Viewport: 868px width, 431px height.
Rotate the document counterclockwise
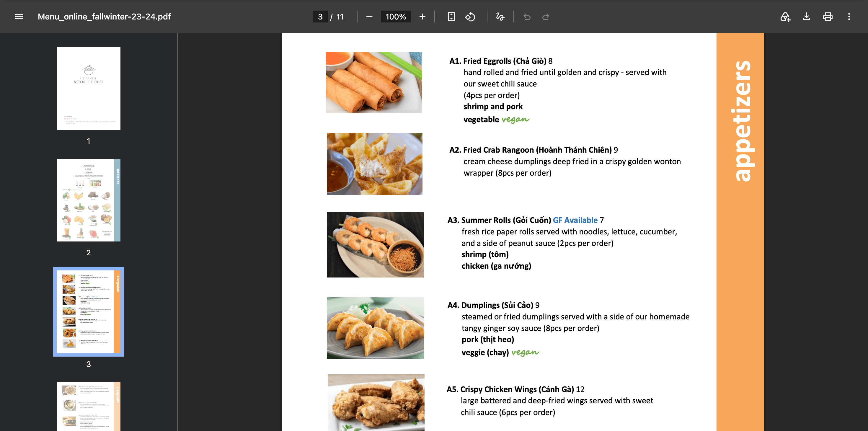pyautogui.click(x=470, y=17)
